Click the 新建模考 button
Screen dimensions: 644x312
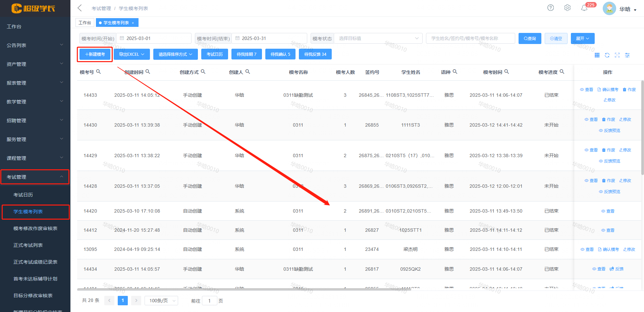pyautogui.click(x=95, y=54)
